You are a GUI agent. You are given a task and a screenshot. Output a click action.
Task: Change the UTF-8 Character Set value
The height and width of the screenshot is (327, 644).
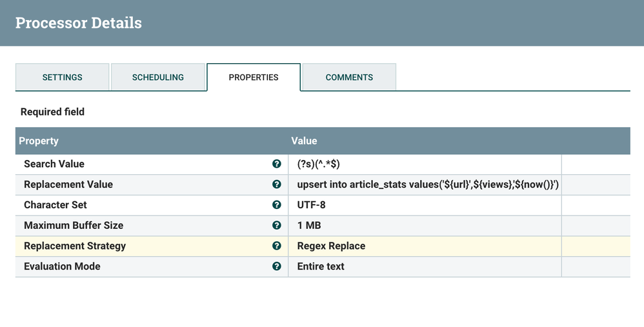pyautogui.click(x=424, y=205)
